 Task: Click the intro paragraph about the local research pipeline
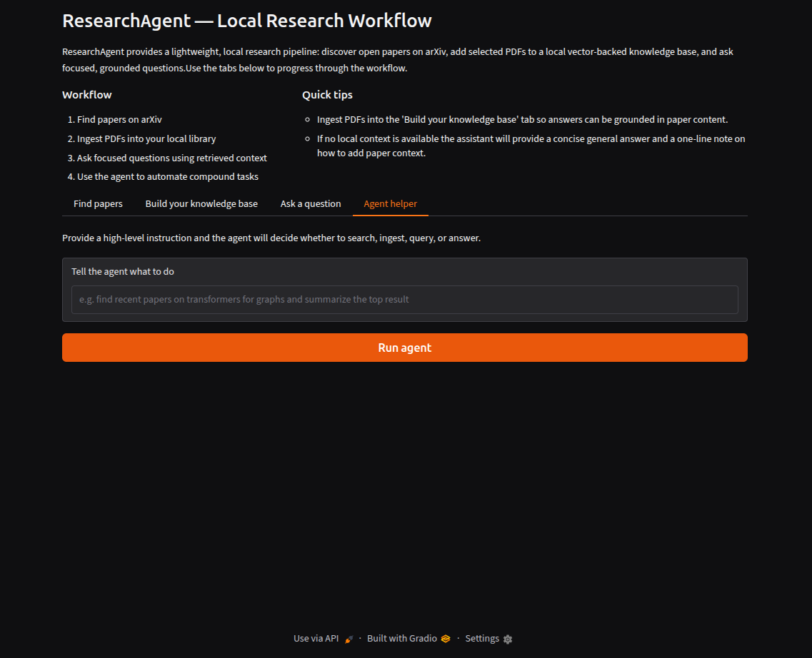click(398, 60)
